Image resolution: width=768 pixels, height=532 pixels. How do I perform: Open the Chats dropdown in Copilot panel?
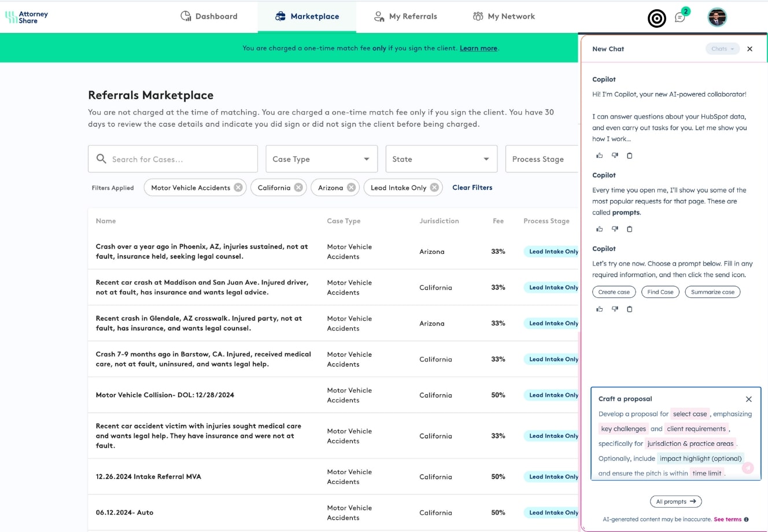click(722, 49)
